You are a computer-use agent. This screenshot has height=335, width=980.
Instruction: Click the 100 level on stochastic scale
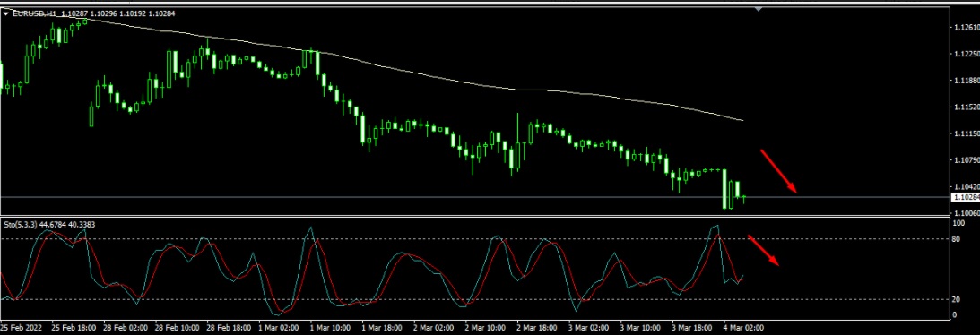pyautogui.click(x=958, y=223)
